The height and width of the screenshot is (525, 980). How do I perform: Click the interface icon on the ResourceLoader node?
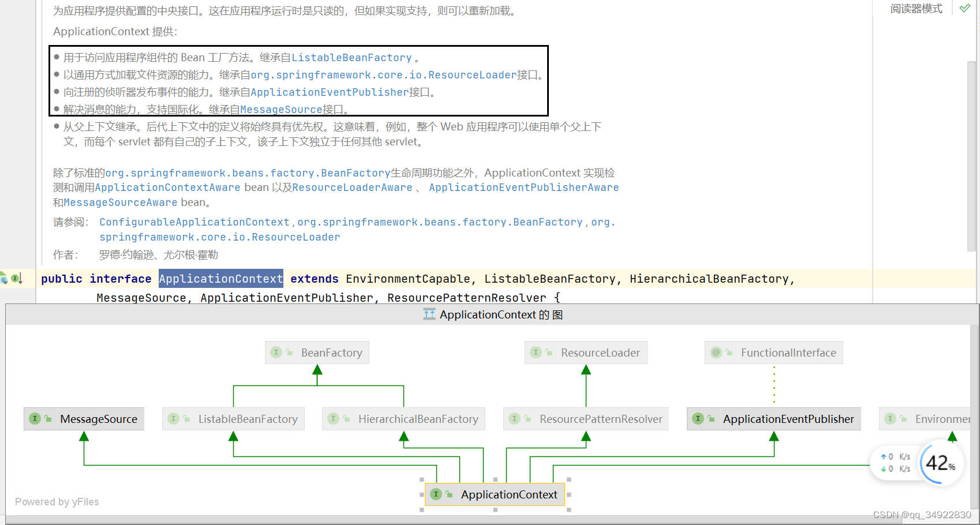(x=534, y=352)
